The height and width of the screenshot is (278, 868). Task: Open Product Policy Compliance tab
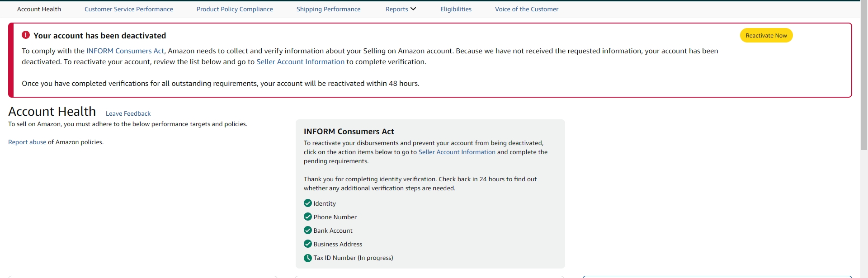(x=235, y=9)
